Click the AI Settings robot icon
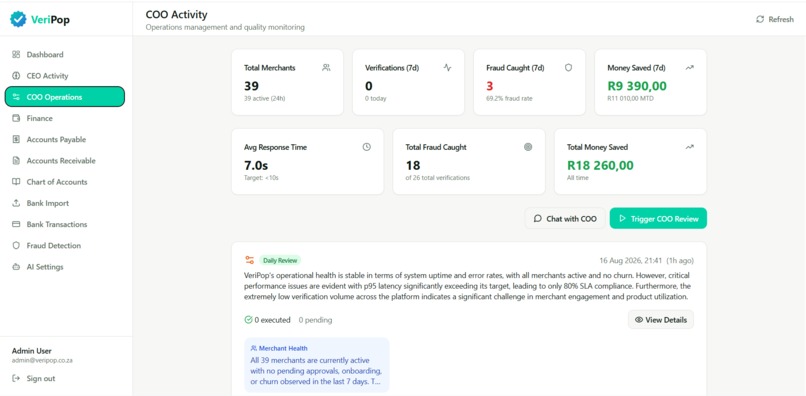This screenshot has width=806, height=396. click(x=16, y=267)
